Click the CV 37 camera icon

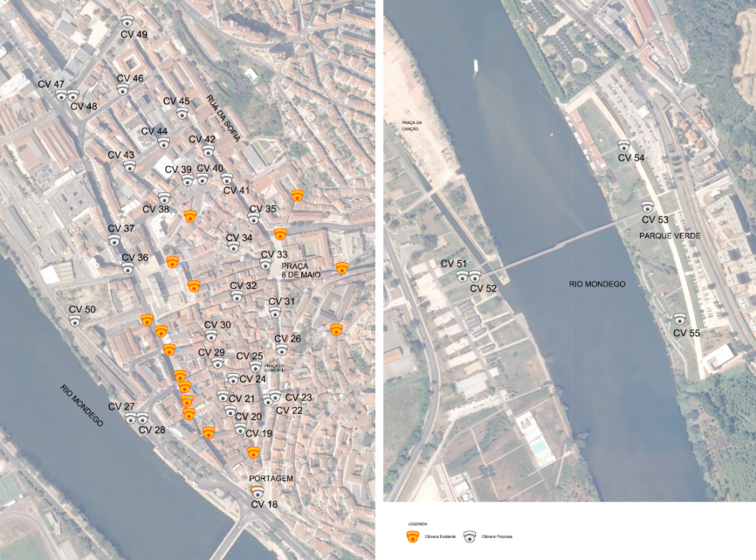[x=114, y=239]
